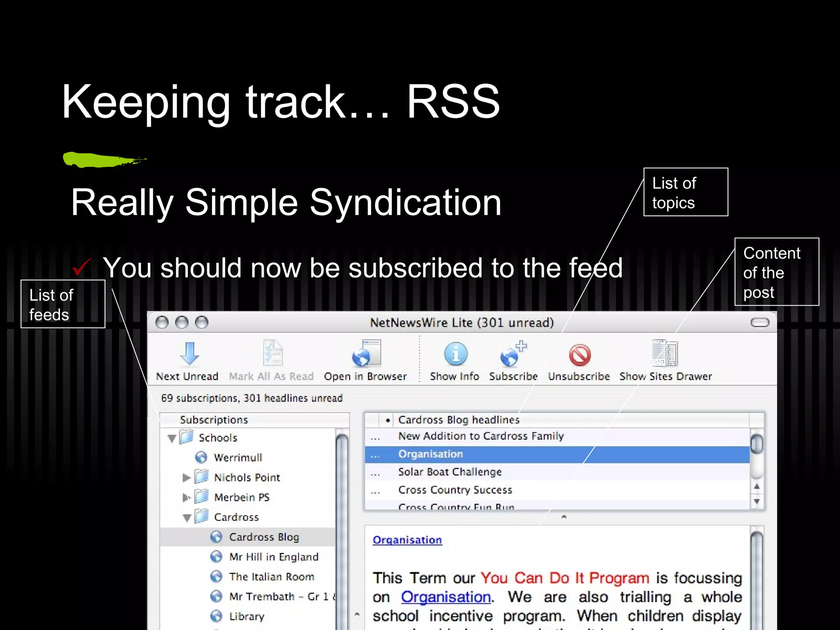Screen dimensions: 840x630
Task: Collapse the Schools folder triangle
Action: click(x=172, y=438)
